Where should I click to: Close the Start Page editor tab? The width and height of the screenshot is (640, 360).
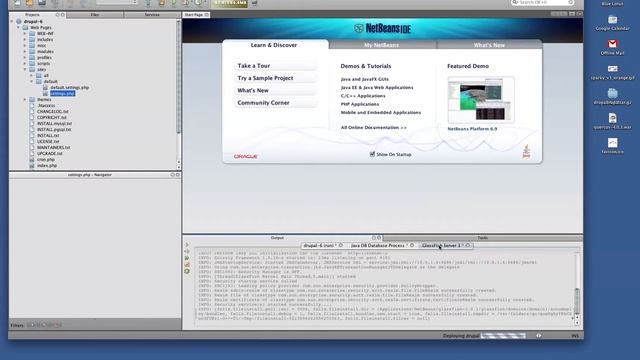pyautogui.click(x=207, y=15)
